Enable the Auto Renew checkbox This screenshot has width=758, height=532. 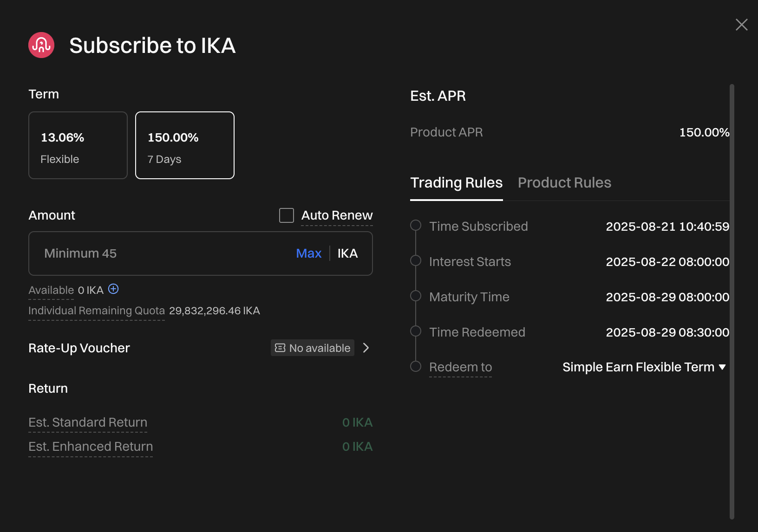tap(287, 215)
